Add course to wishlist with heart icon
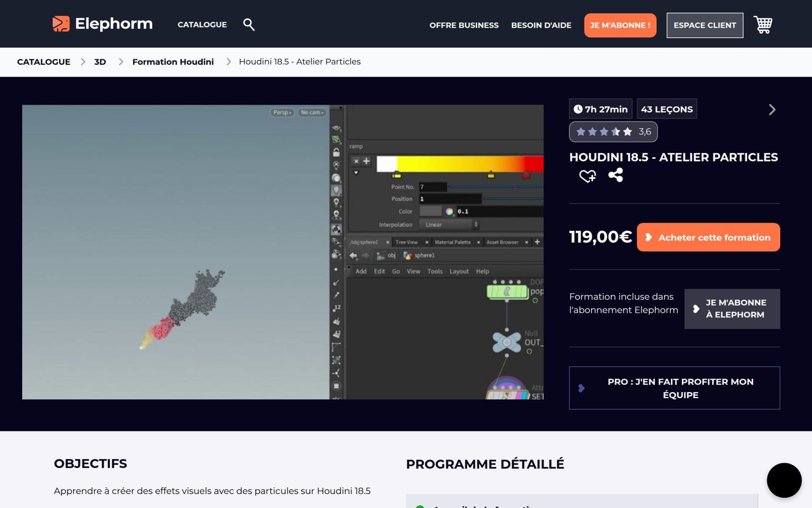812x508 pixels. [587, 175]
